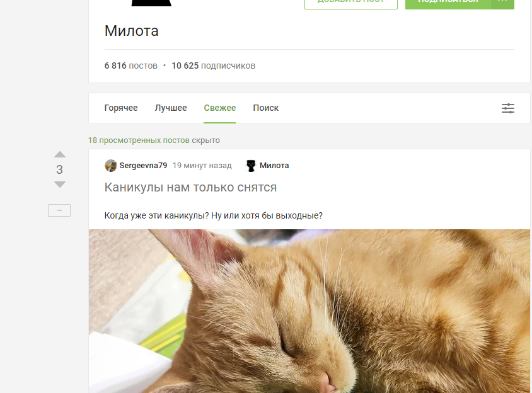Open post title Каникулы нам только снятся
The height and width of the screenshot is (393, 532).
[190, 187]
